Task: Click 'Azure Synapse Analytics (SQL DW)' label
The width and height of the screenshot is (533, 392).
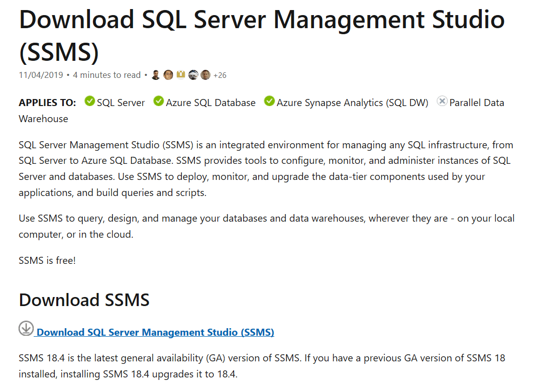Action: point(353,103)
